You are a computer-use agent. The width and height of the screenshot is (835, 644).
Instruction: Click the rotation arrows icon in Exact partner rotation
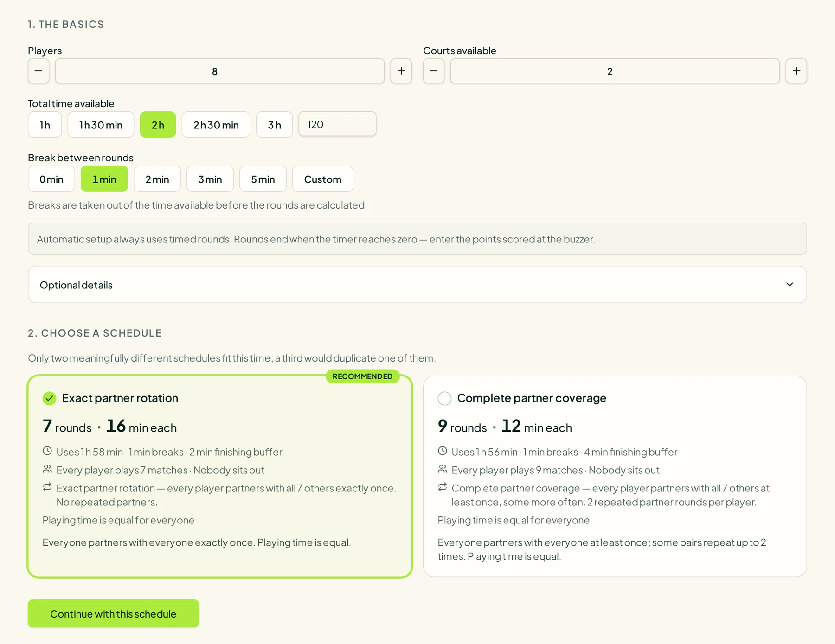pos(47,487)
